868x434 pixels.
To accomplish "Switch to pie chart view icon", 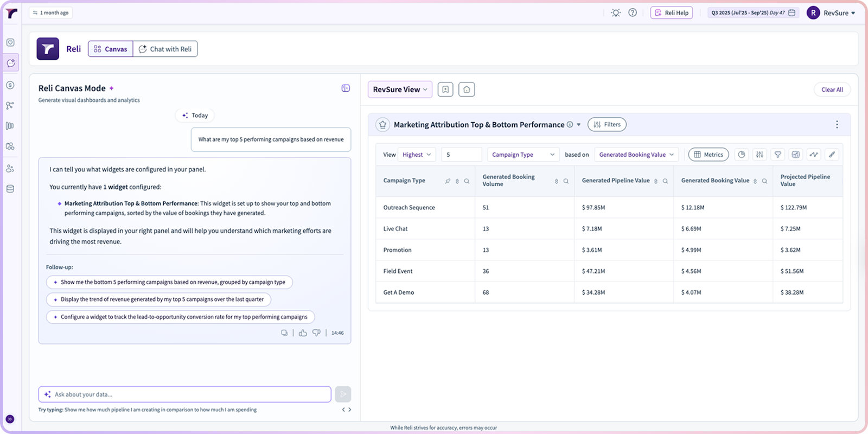I will click(742, 155).
